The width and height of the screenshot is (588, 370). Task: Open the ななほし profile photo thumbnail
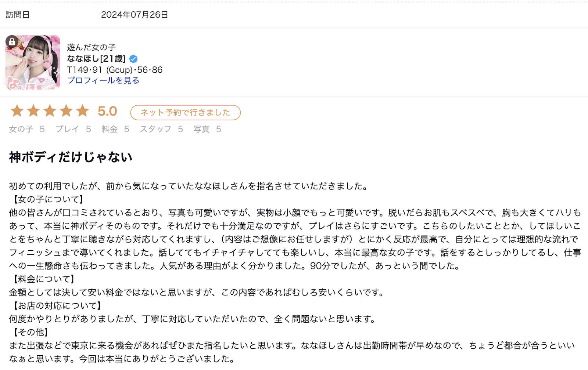(33, 62)
